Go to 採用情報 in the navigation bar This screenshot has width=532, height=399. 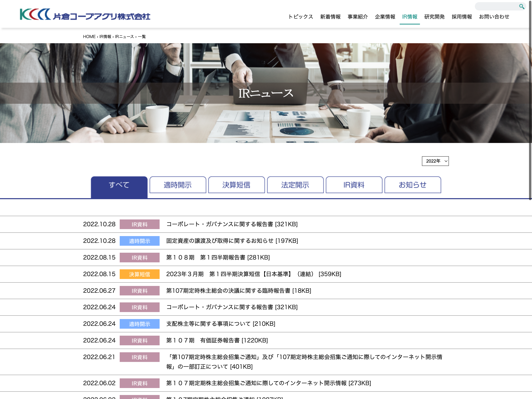[462, 17]
